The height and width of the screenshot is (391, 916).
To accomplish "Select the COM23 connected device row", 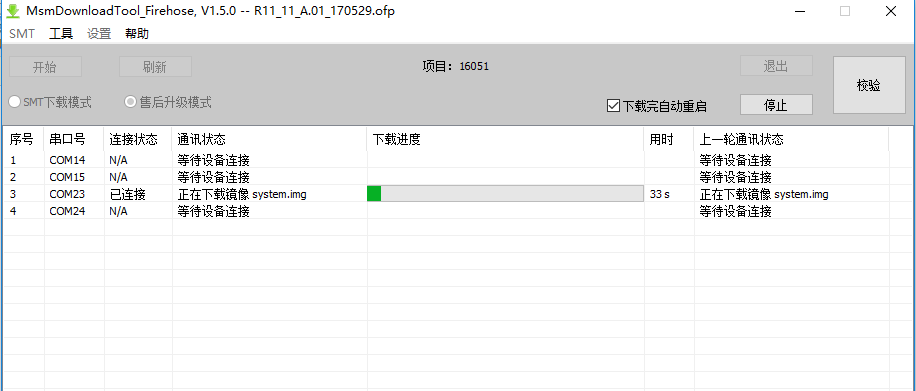I will (x=446, y=194).
